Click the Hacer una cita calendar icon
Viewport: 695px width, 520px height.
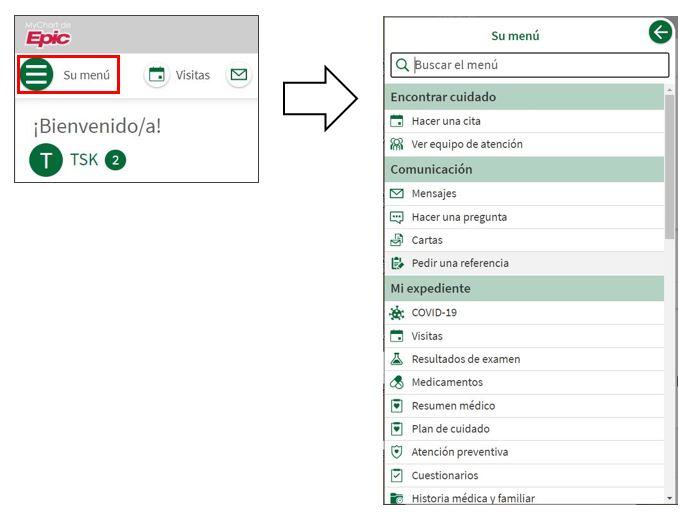point(397,121)
